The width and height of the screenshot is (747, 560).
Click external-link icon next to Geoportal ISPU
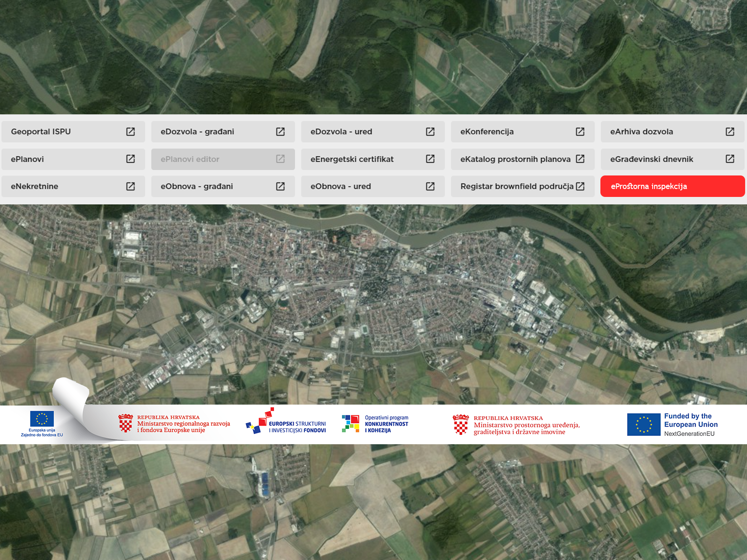click(x=131, y=132)
